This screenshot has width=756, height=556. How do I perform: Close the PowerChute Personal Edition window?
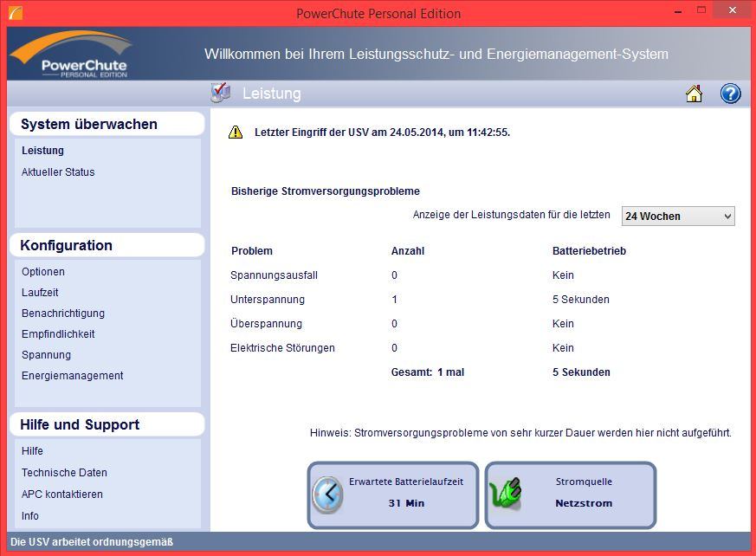[x=733, y=10]
